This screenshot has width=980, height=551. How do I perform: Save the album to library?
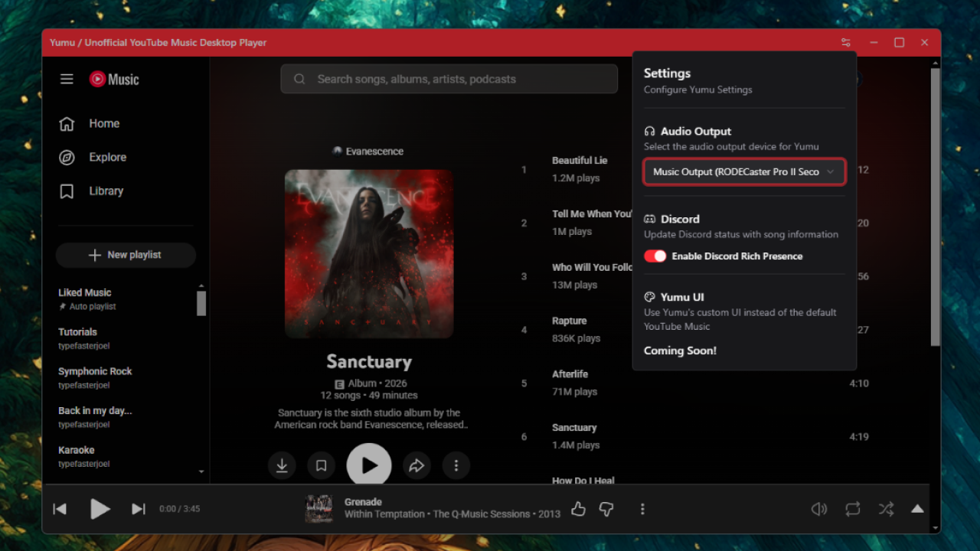(322, 465)
